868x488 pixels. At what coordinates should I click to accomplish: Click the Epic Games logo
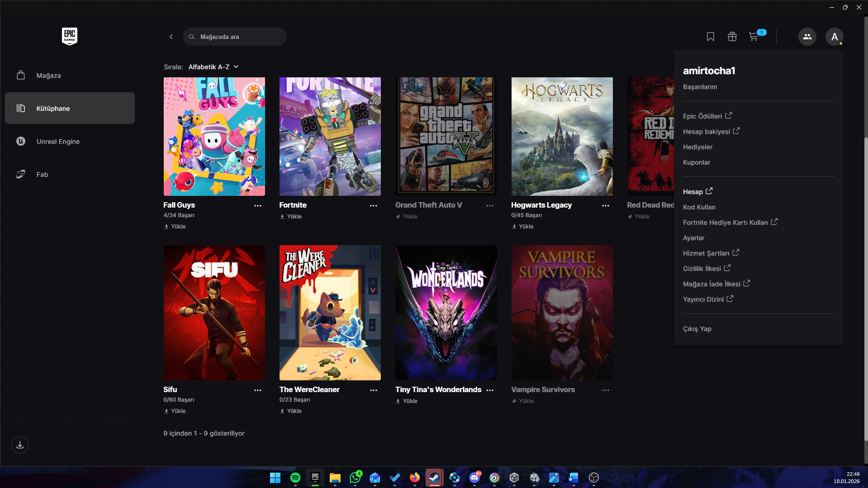pos(70,36)
